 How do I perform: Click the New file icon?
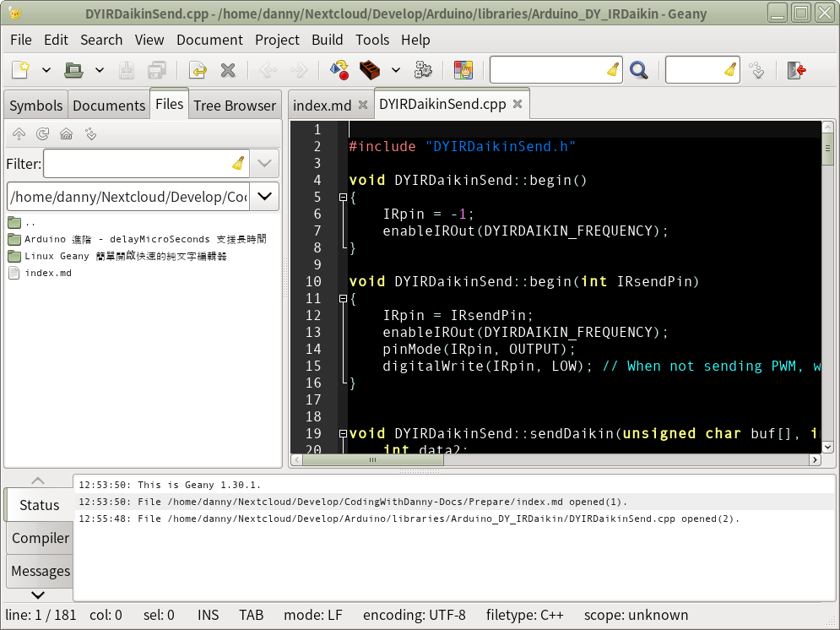click(20, 70)
